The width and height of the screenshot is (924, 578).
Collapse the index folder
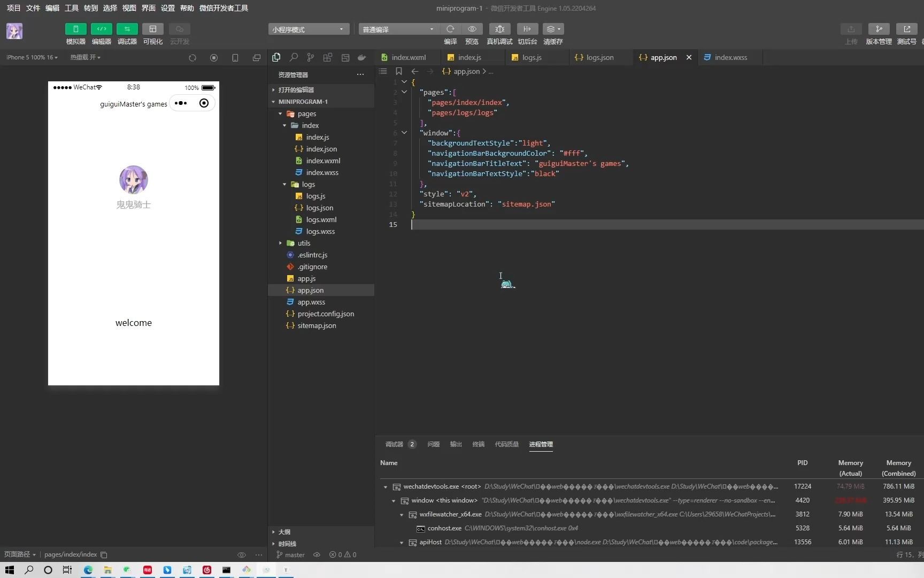coord(284,125)
